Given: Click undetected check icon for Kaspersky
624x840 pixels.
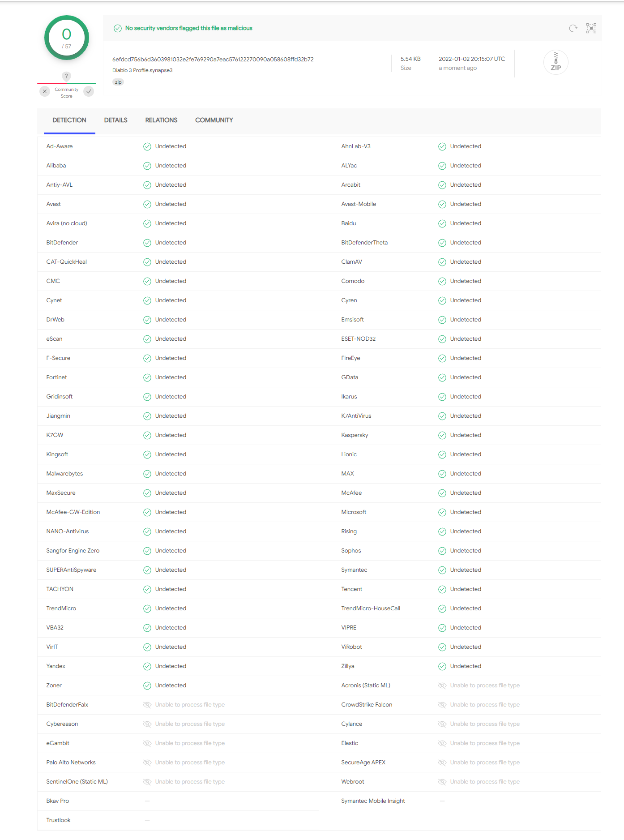Looking at the screenshot, I should 442,435.
